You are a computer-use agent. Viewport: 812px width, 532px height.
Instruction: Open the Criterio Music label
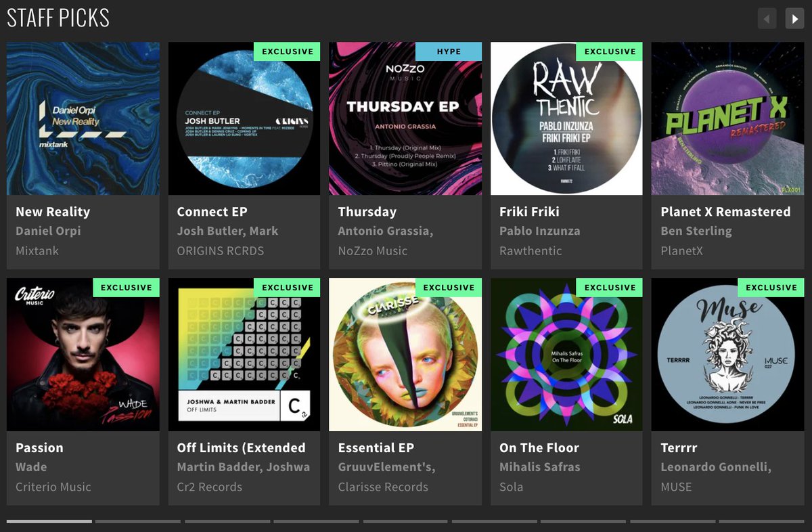coord(53,487)
